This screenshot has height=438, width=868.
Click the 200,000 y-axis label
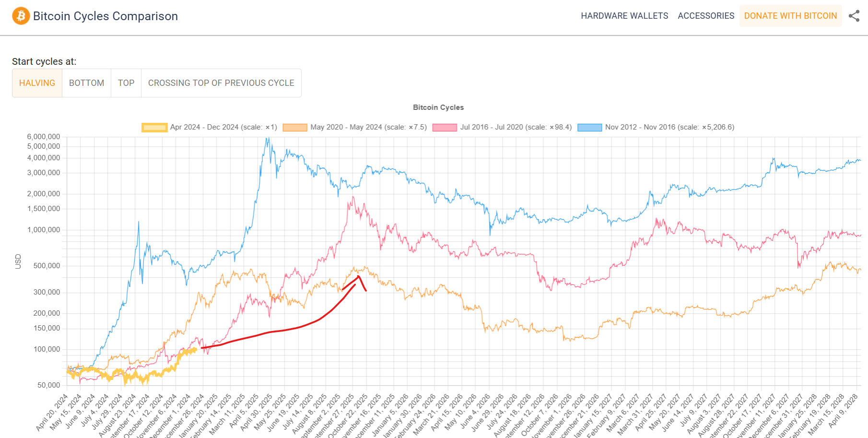(x=47, y=313)
